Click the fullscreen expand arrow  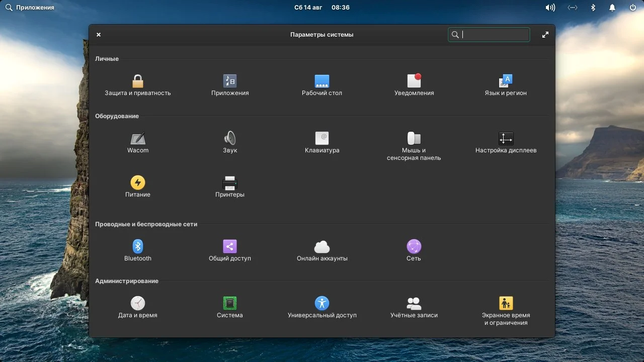pyautogui.click(x=545, y=34)
